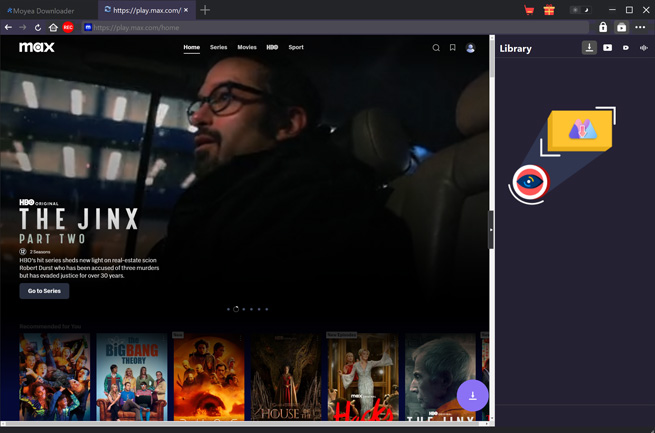The height and width of the screenshot is (433, 655).
Task: Open the Max bookmark list icon
Action: point(453,48)
